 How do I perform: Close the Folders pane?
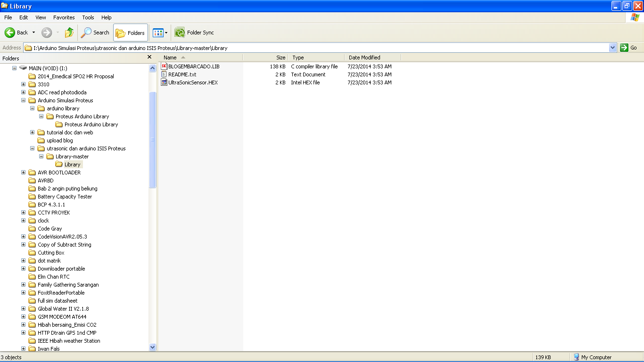coord(149,57)
